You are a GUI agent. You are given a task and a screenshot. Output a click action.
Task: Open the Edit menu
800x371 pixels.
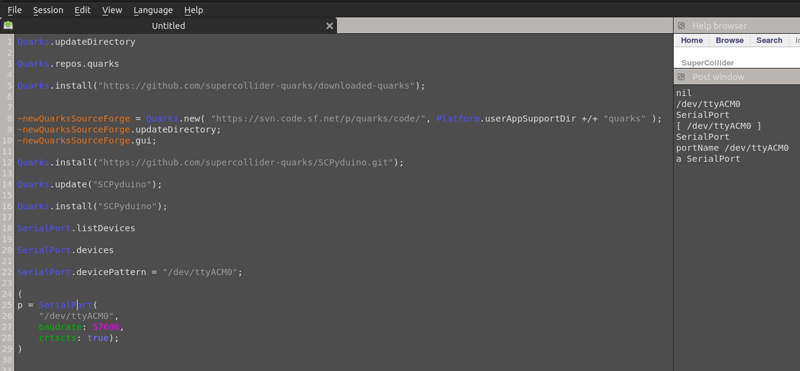[83, 10]
